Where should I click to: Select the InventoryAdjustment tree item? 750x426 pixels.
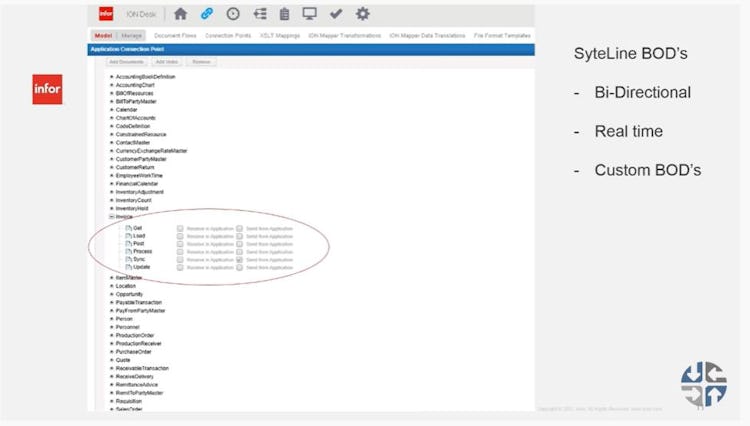click(140, 192)
